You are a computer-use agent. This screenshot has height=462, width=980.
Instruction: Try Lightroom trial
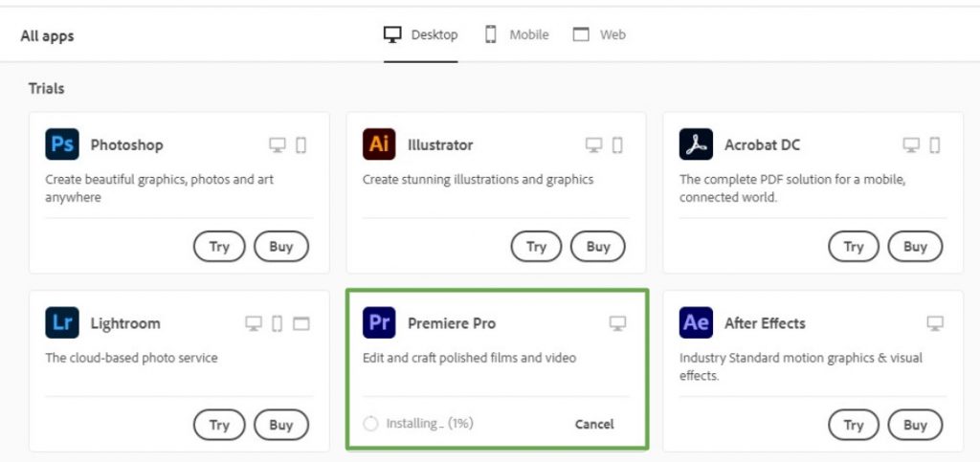[219, 425]
